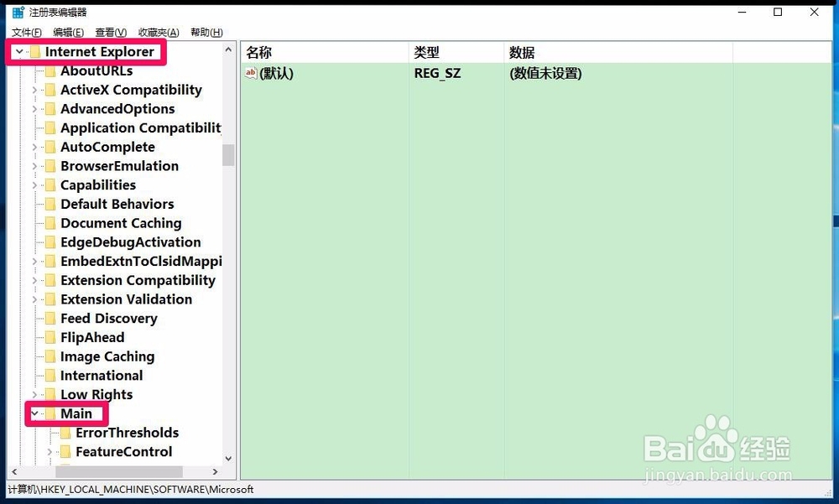Click the tree scroll down arrow
The image size is (839, 504).
point(228,459)
